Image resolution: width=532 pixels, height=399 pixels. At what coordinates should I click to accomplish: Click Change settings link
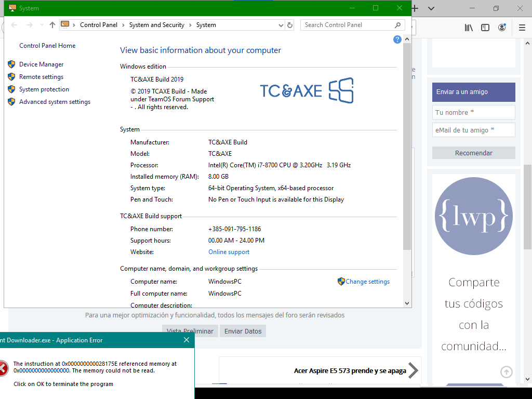(x=367, y=282)
